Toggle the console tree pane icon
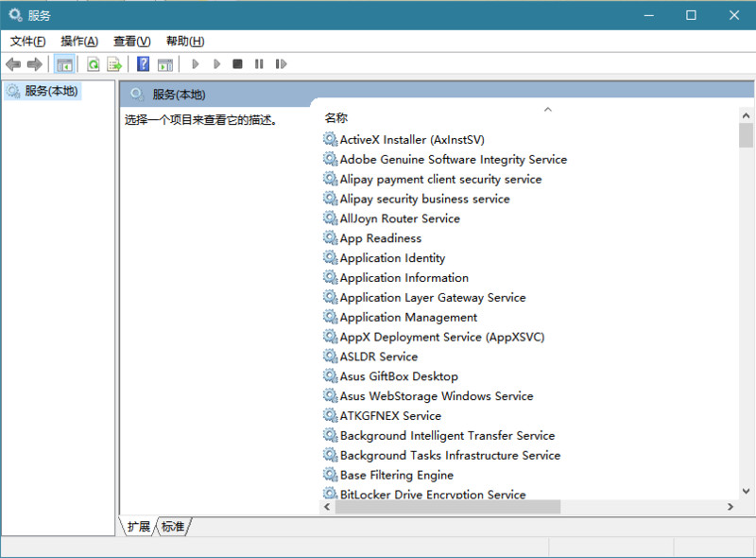This screenshot has width=756, height=558. pos(64,63)
